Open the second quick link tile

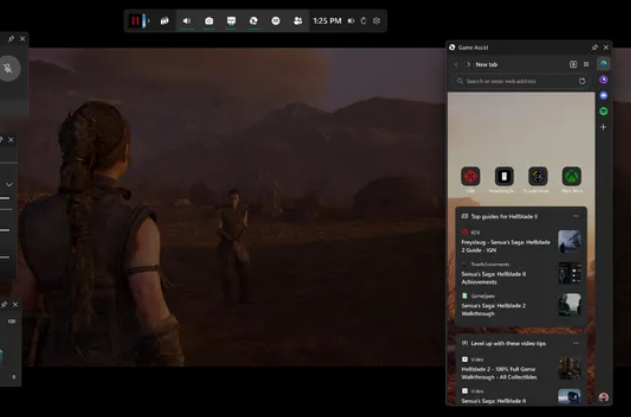504,176
